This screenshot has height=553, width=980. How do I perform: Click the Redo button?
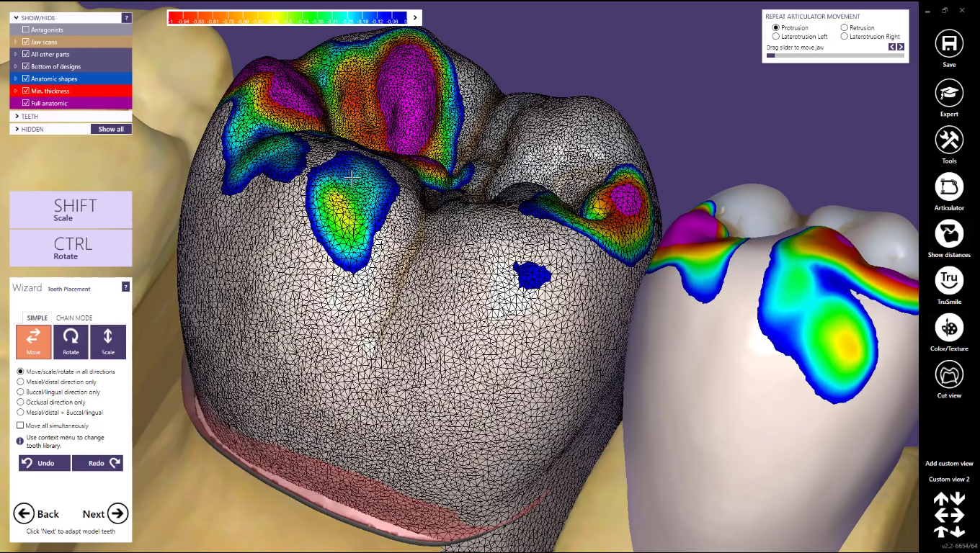tap(97, 463)
